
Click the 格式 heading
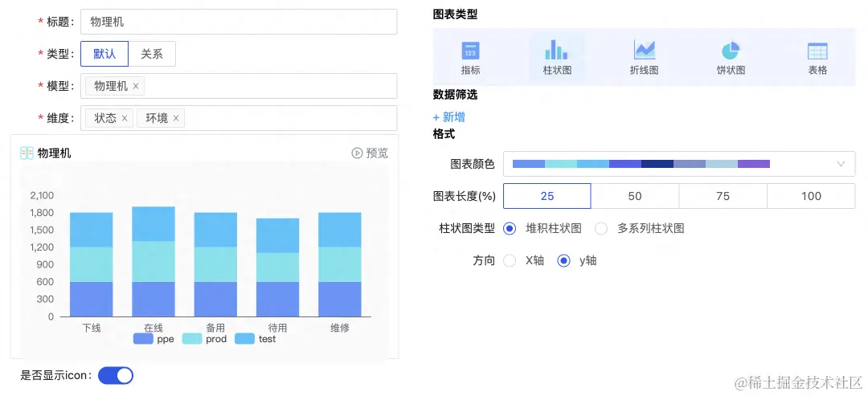pyautogui.click(x=444, y=134)
